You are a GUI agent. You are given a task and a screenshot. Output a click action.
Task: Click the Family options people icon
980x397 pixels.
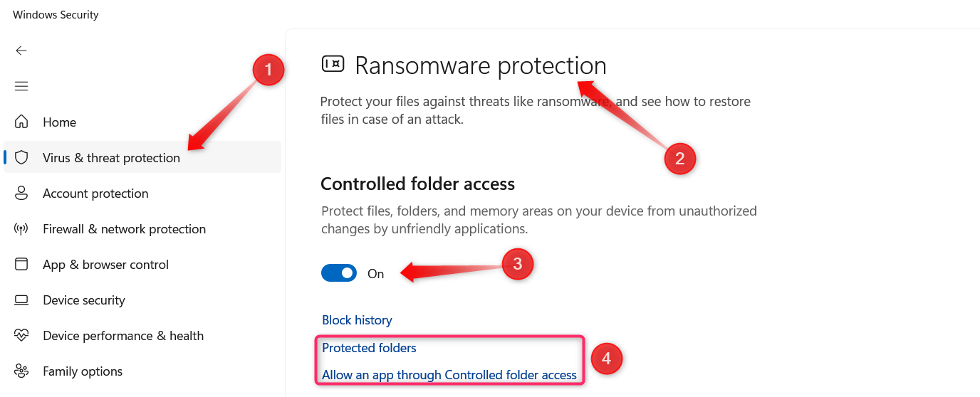(x=21, y=371)
